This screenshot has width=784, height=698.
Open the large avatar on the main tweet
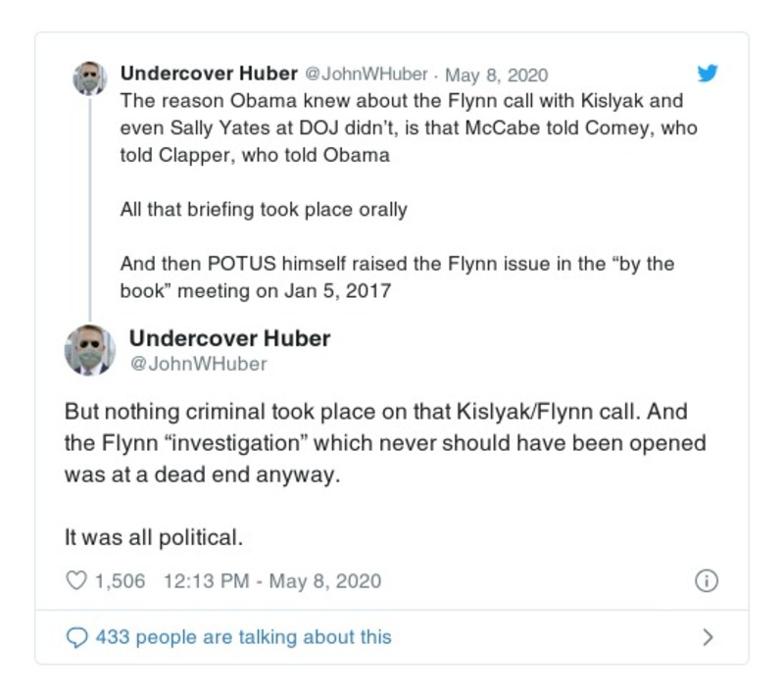pyautogui.click(x=89, y=350)
